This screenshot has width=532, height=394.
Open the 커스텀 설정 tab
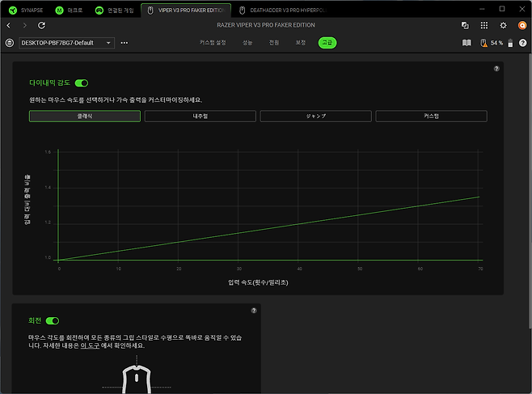[213, 42]
